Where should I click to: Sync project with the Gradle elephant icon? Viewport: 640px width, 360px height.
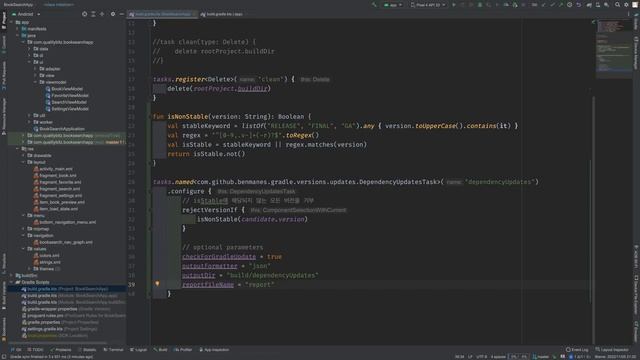(x=589, y=5)
